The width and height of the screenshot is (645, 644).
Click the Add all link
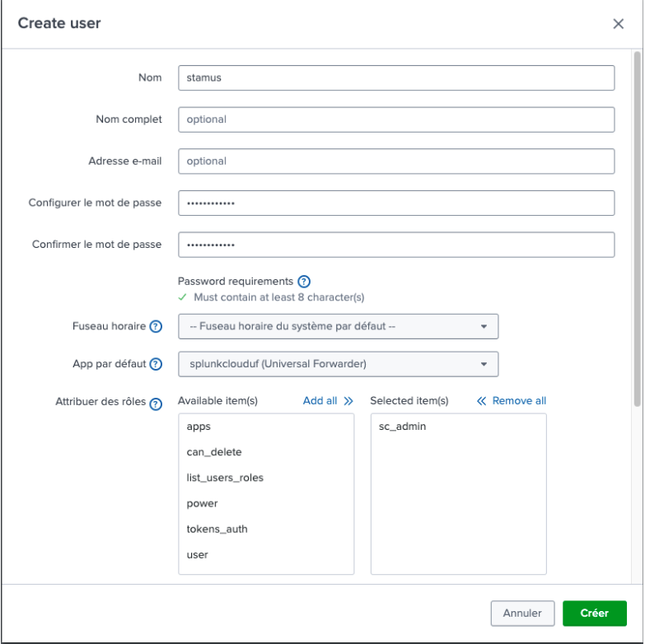327,401
